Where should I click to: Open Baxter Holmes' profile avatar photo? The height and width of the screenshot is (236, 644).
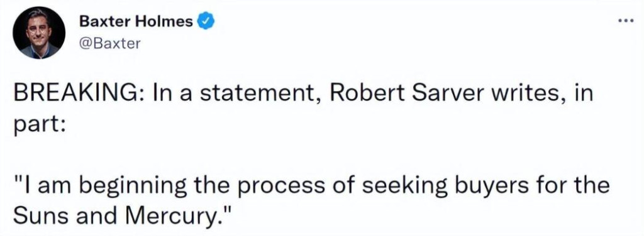(38, 33)
